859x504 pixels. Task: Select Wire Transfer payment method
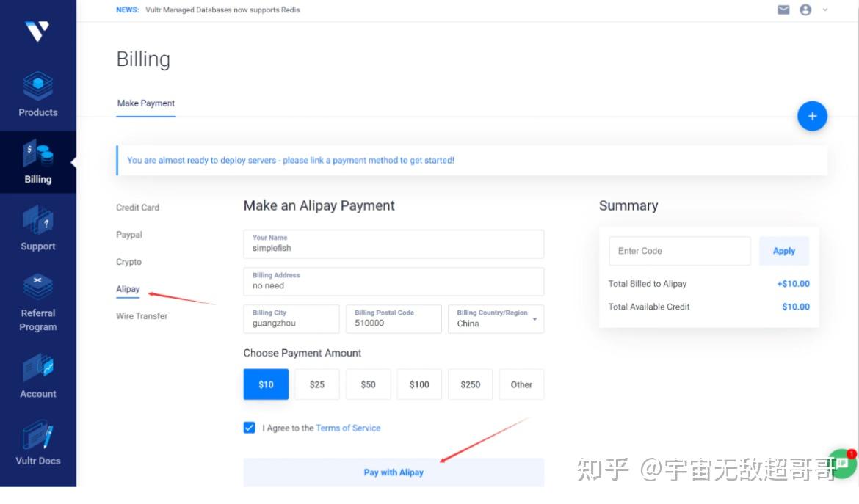click(142, 315)
